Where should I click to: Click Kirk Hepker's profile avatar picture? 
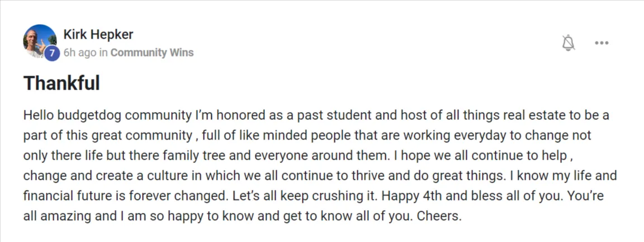(x=40, y=41)
